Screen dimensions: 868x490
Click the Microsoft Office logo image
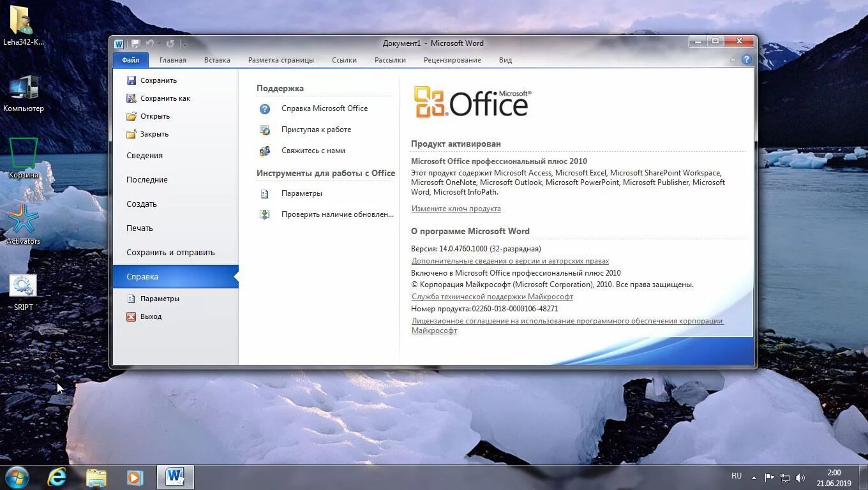[472, 102]
